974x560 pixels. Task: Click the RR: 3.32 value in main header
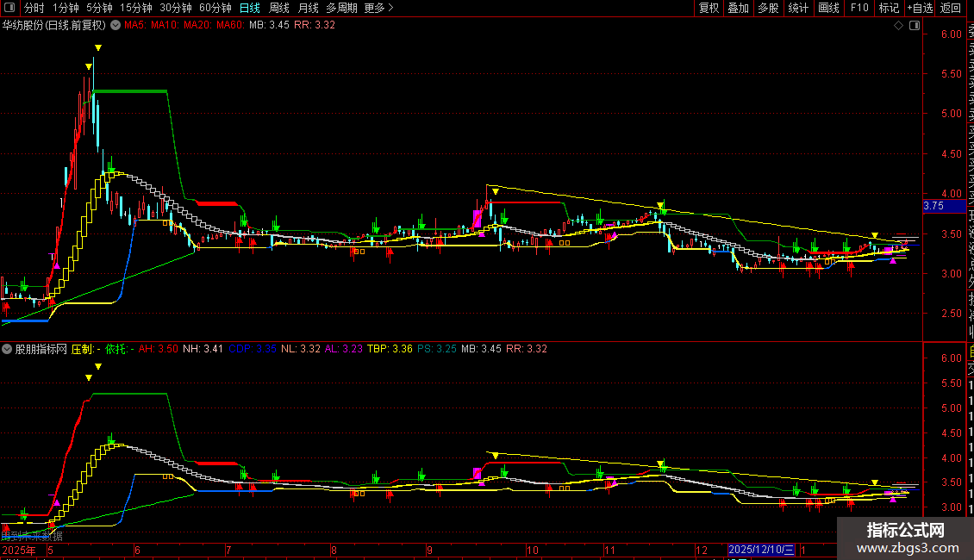315,25
